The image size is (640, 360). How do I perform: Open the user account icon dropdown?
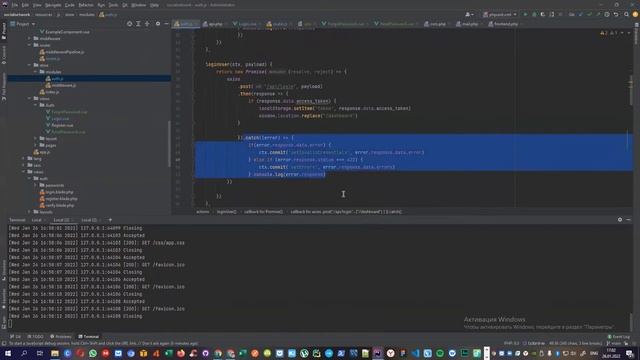(469, 14)
